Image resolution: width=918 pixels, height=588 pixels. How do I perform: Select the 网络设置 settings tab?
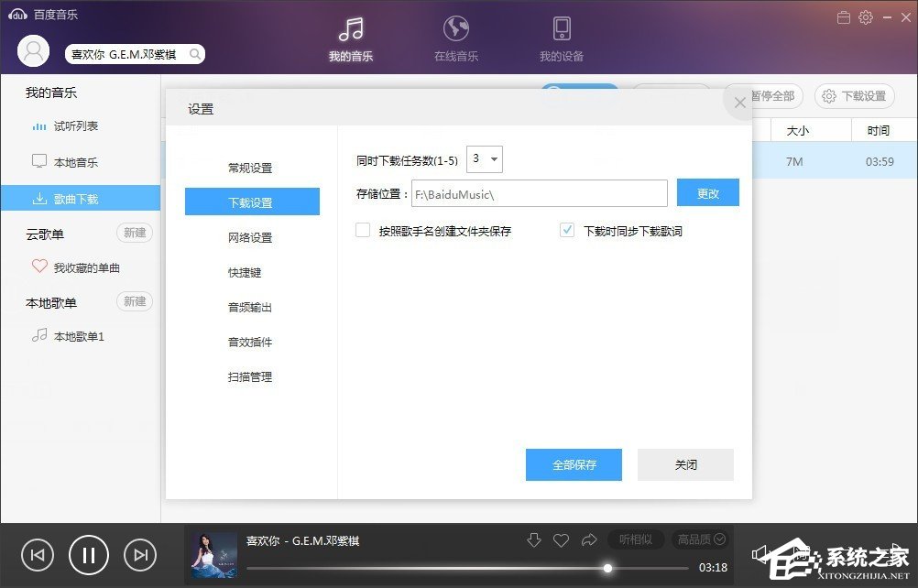[250, 237]
